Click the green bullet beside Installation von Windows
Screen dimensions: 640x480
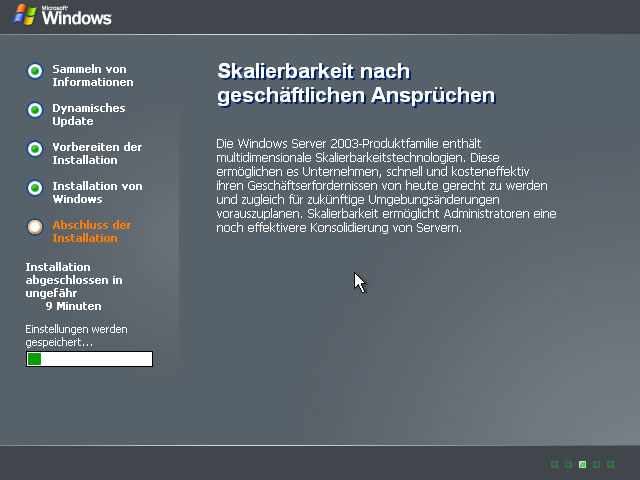pyautogui.click(x=35, y=188)
